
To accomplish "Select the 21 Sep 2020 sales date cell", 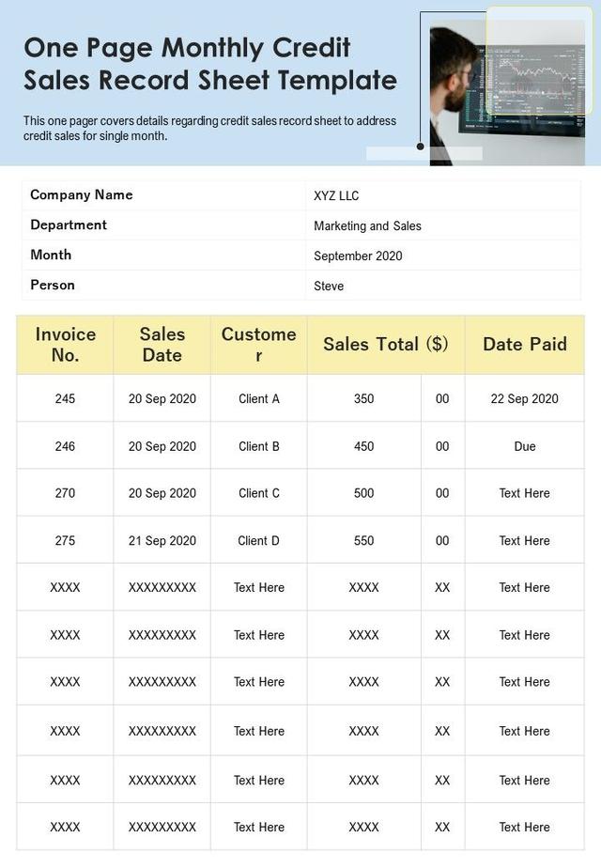I will coord(162,541).
